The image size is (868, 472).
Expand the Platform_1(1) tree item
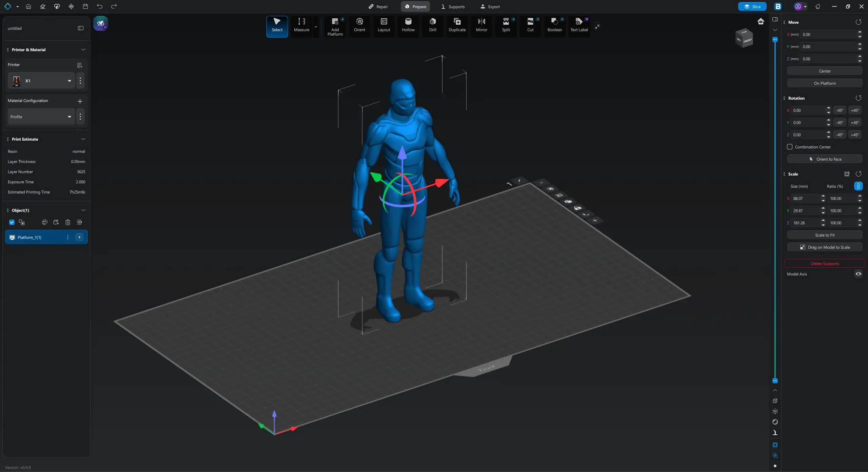pyautogui.click(x=79, y=237)
